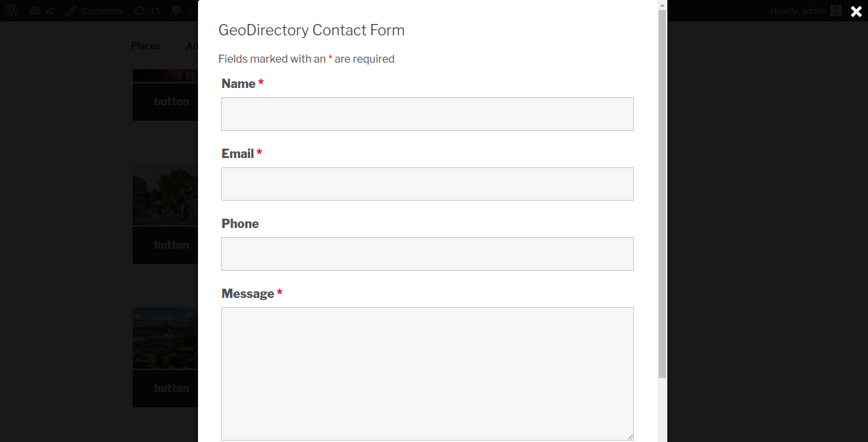Image resolution: width=868 pixels, height=442 pixels.
Task: Click the Customize paintbrush icon
Action: 71,11
